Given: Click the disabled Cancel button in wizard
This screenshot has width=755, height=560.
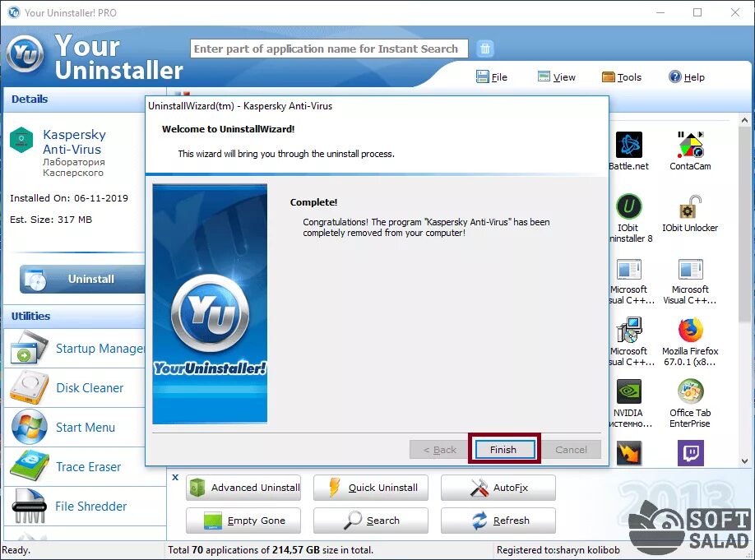Looking at the screenshot, I should pos(571,449).
